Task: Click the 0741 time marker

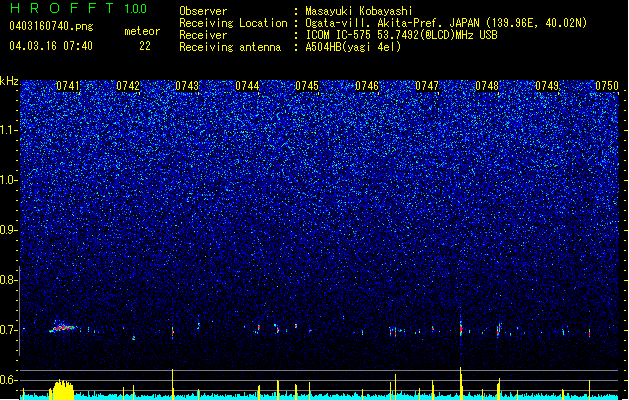Action: point(68,86)
